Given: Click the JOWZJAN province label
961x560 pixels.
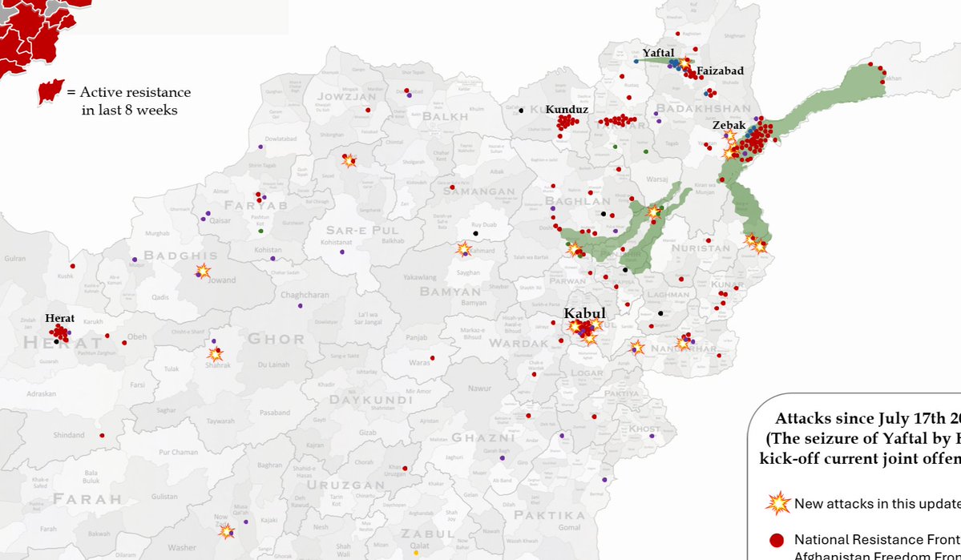Looking at the screenshot, I should [347, 97].
